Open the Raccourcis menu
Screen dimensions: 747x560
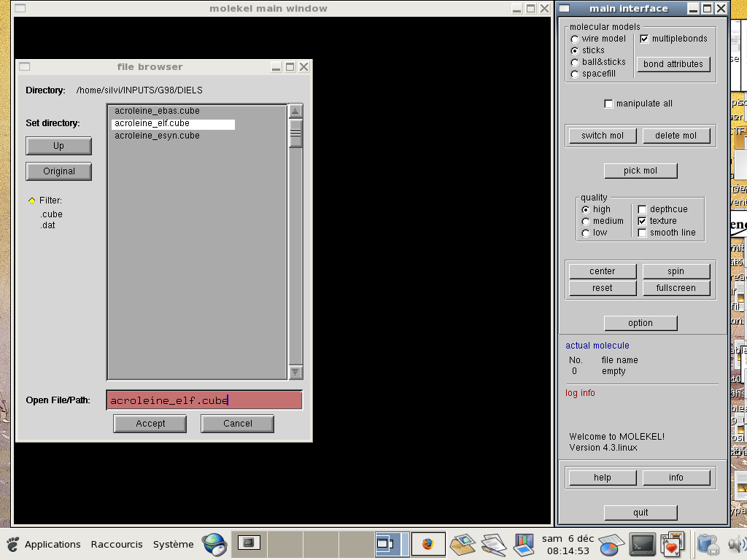tap(117, 544)
